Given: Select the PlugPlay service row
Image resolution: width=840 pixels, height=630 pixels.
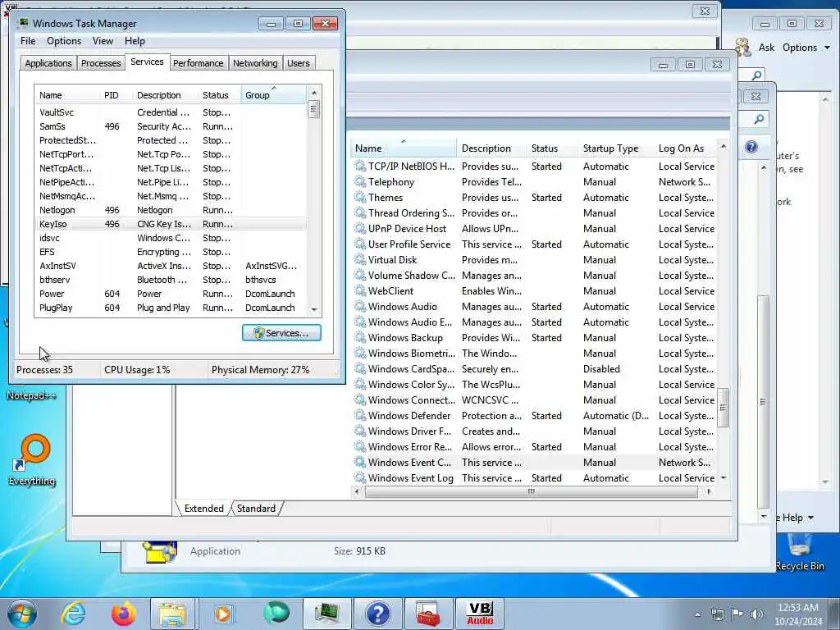Looking at the screenshot, I should pos(171,308).
